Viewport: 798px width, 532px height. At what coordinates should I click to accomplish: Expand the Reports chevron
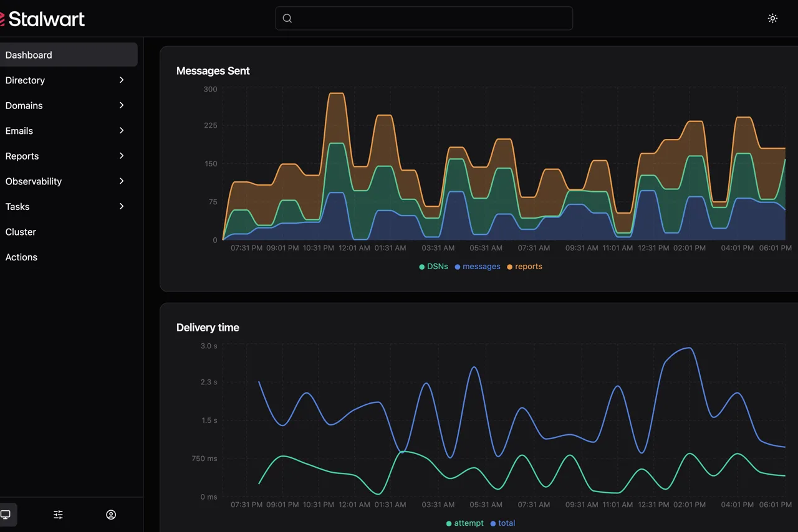122,156
